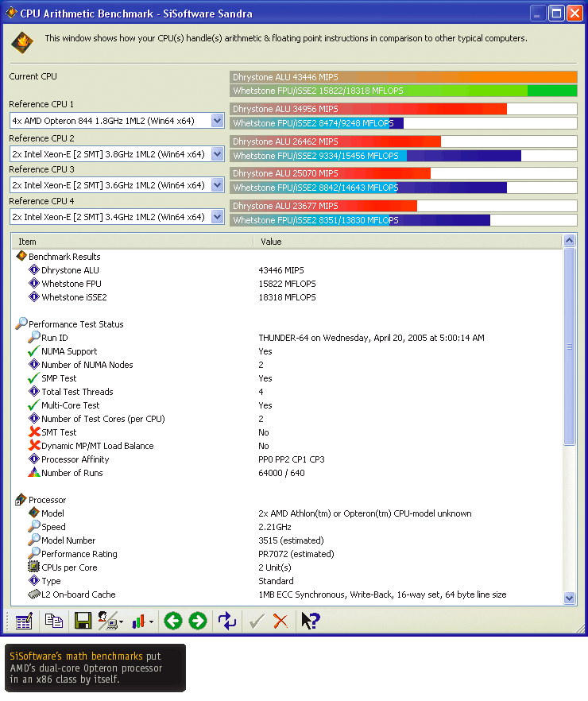Click the user/computer toolbar icon

108,621
